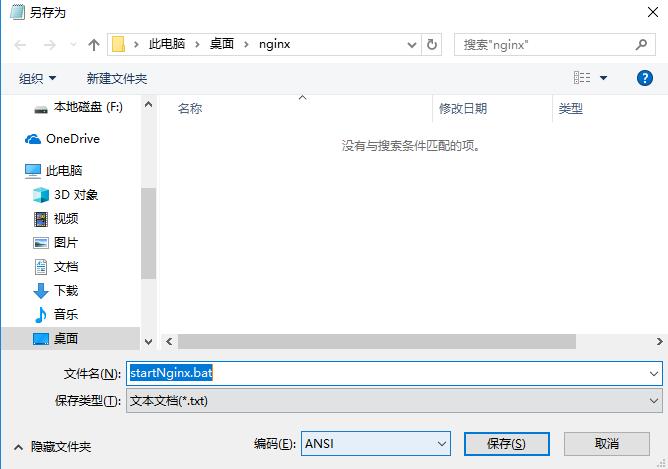Expand the 编码 ANSI encoding dropdown
Screen dimensions: 668x469
[x=375, y=443]
